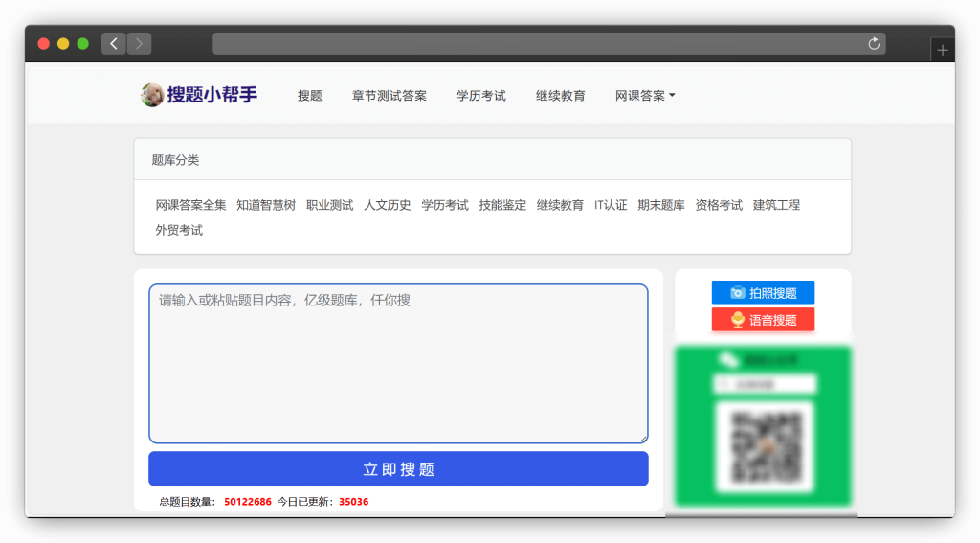Open the 搜题 nav item
980x543 pixels.
309,96
